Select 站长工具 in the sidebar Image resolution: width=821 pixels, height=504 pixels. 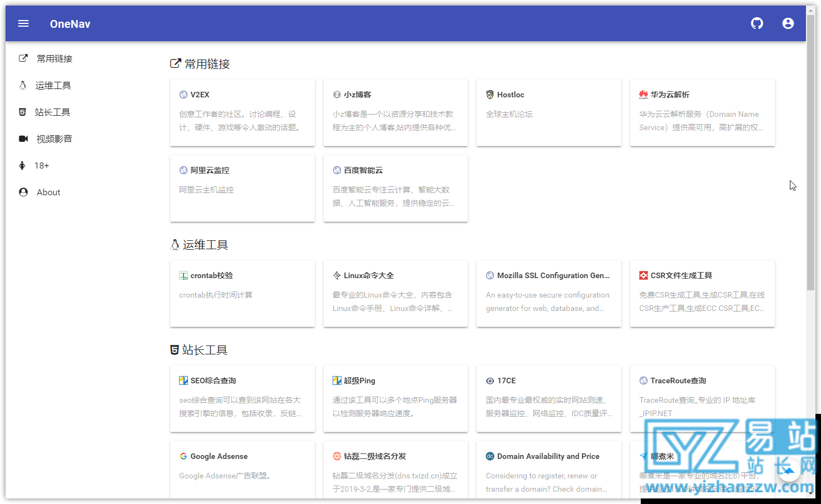coord(52,112)
